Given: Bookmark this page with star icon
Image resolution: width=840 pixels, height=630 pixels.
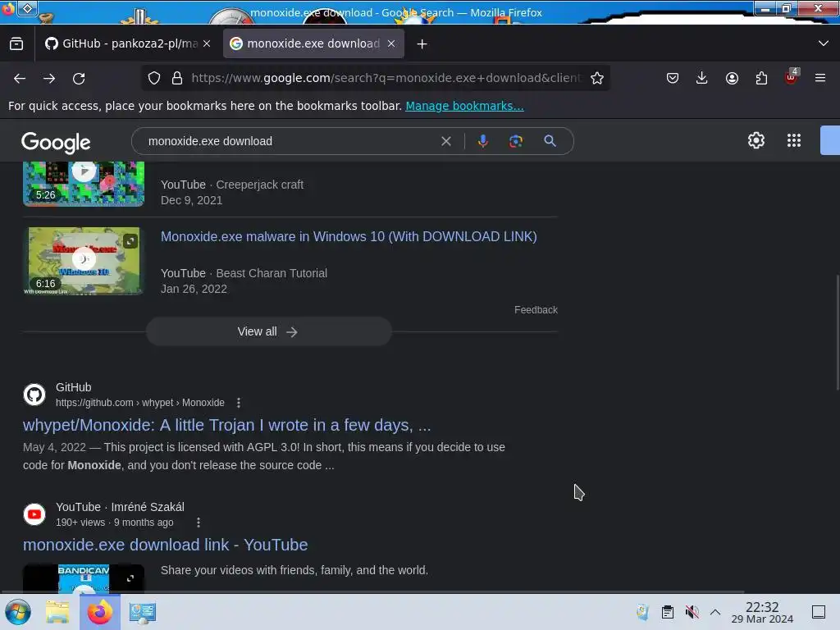Looking at the screenshot, I should (x=597, y=78).
